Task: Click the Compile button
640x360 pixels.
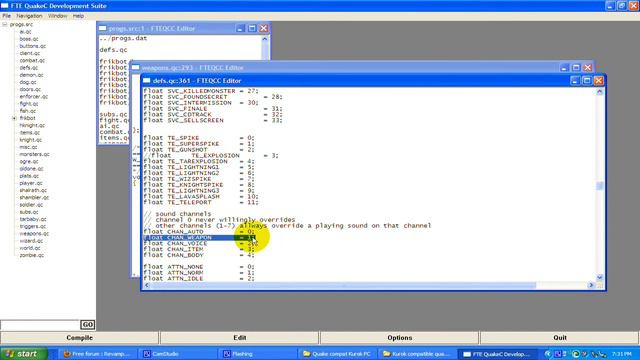Action: click(80, 338)
